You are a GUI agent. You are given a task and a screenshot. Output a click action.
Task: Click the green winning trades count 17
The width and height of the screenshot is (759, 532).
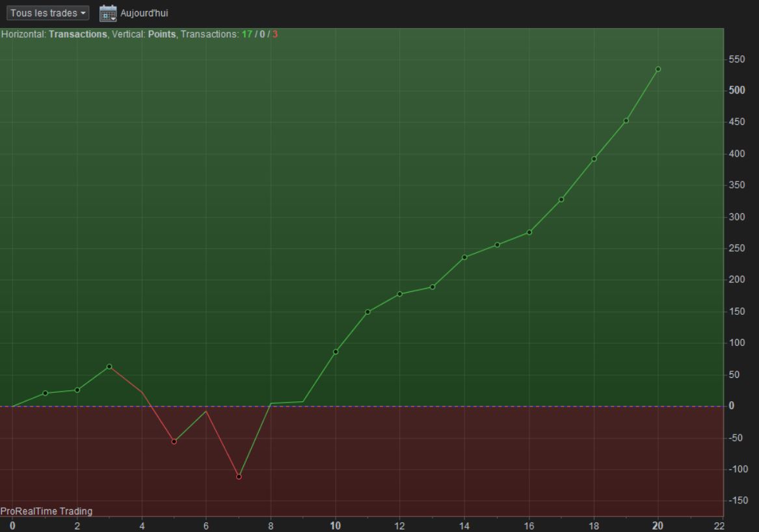[247, 34]
